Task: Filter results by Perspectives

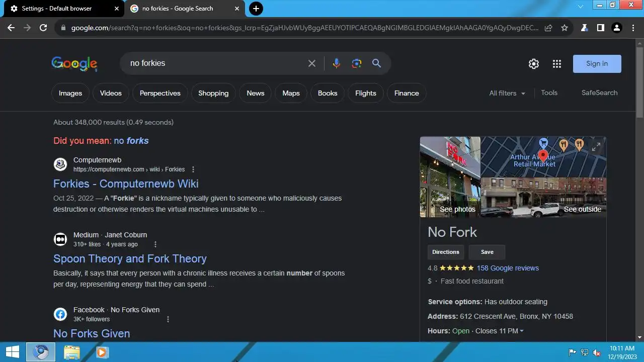Action: pyautogui.click(x=160, y=93)
